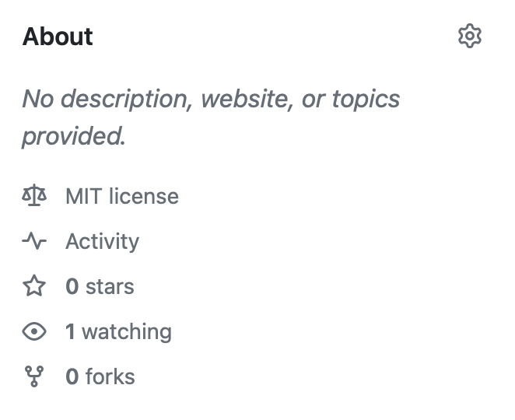Click the eye watchers icon
515x420 pixels.
(34, 331)
